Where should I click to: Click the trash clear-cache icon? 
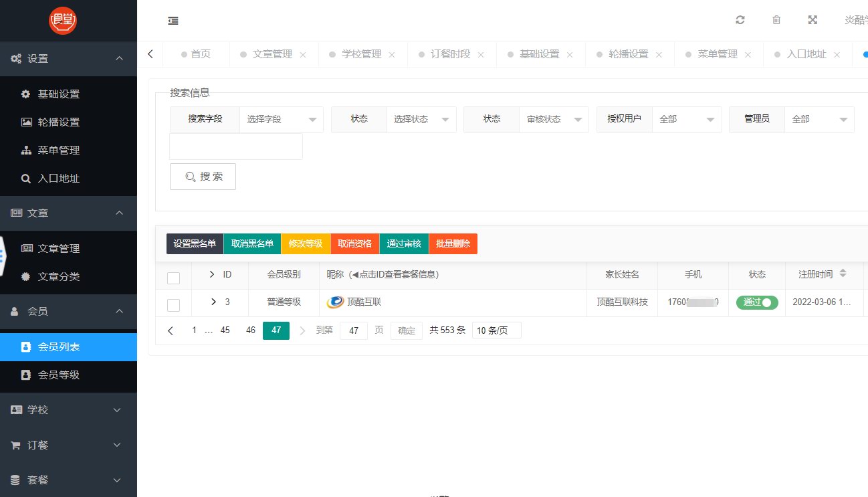coord(776,20)
